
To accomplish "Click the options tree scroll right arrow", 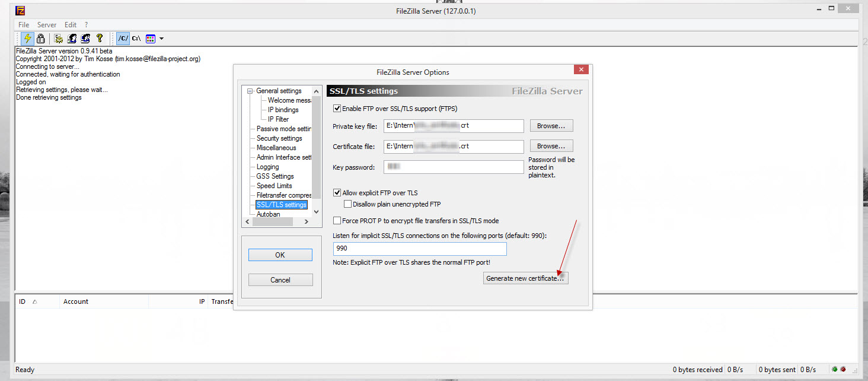I will coord(307,221).
